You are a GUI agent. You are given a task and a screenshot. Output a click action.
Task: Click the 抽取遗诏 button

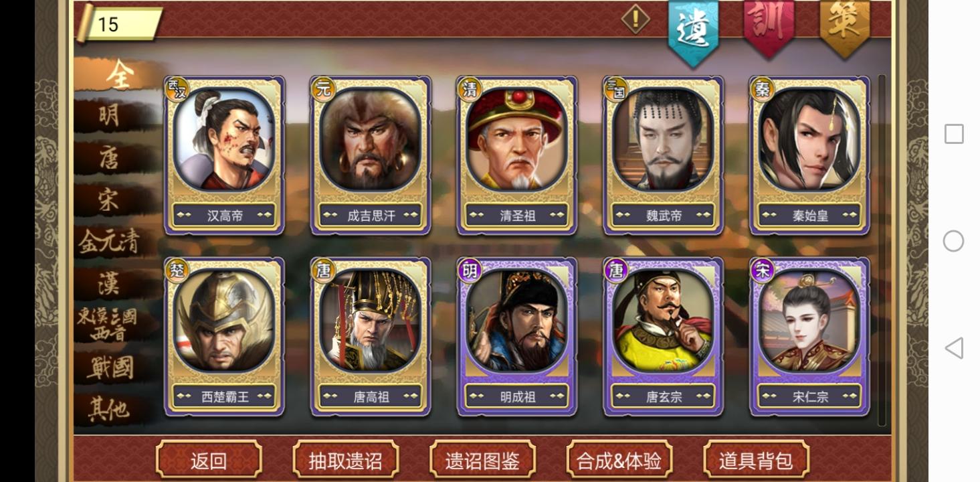click(345, 460)
